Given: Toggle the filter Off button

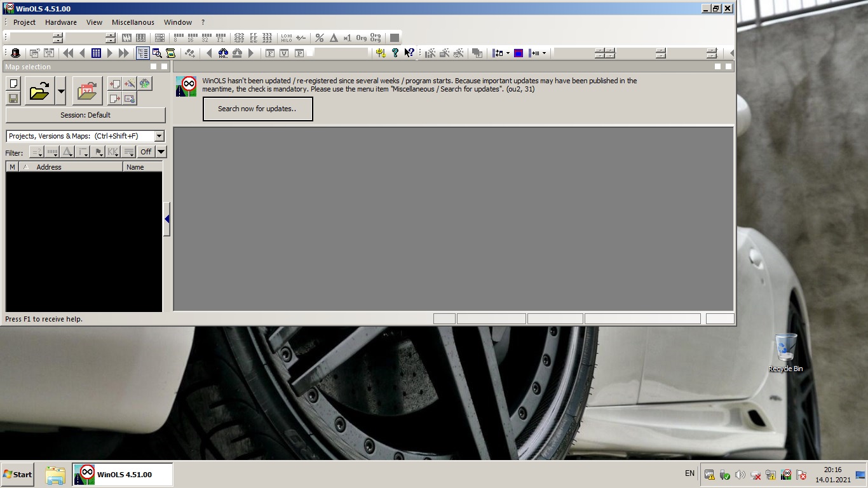Looking at the screenshot, I should tap(146, 152).
